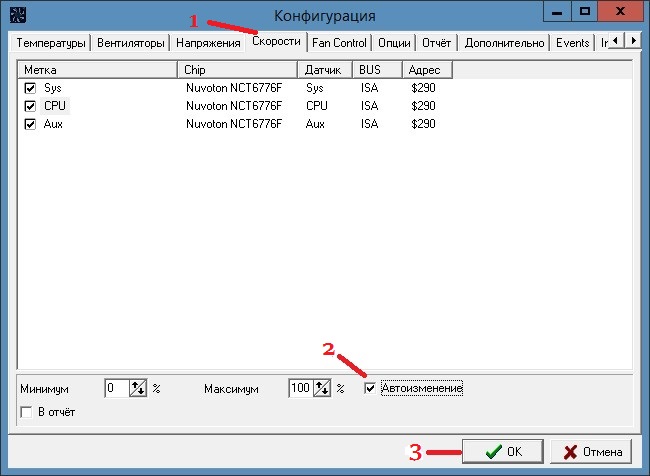
Task: Click the Минимум spinner arrows
Action: click(138, 388)
